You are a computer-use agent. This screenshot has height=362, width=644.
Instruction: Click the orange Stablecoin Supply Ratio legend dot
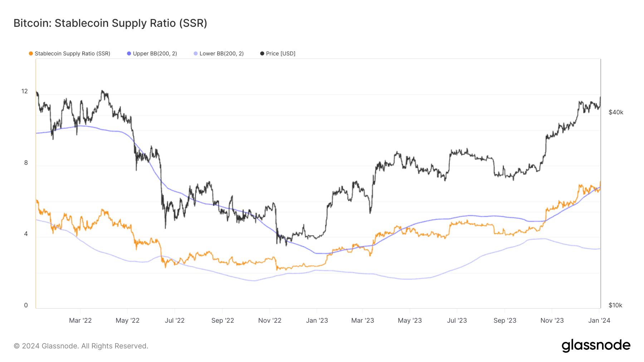(x=31, y=54)
